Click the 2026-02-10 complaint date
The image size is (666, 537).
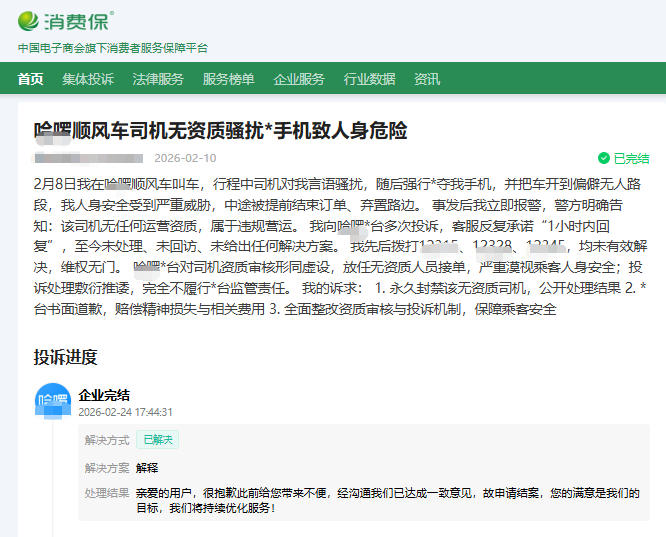[x=185, y=158]
